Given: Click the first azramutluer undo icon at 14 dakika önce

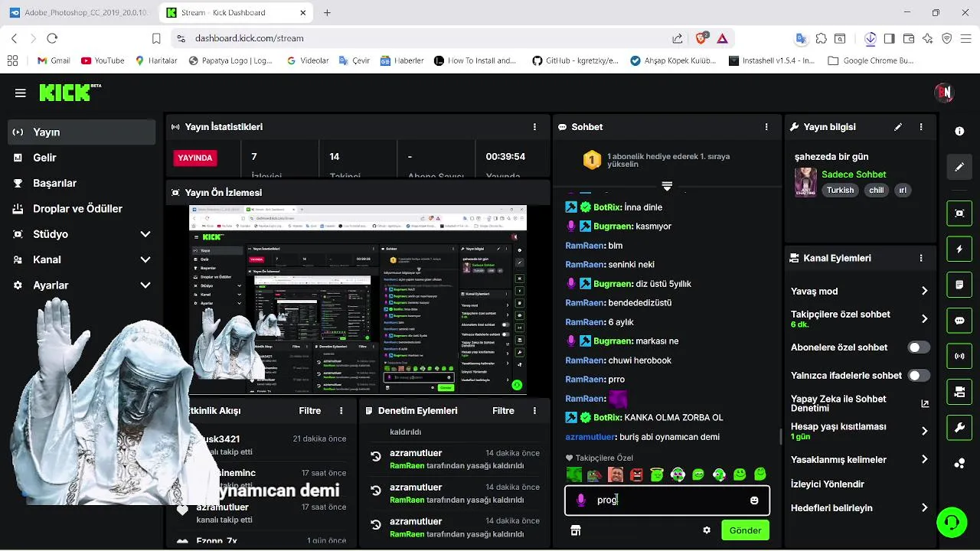Looking at the screenshot, I should point(376,457).
